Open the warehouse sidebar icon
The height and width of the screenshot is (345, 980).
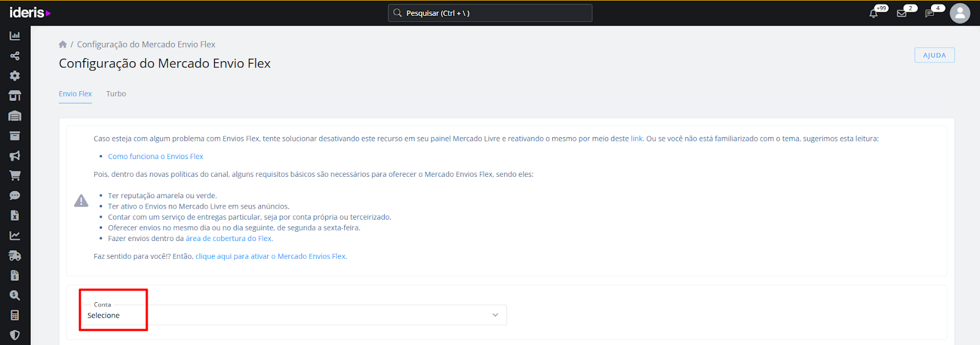[15, 116]
